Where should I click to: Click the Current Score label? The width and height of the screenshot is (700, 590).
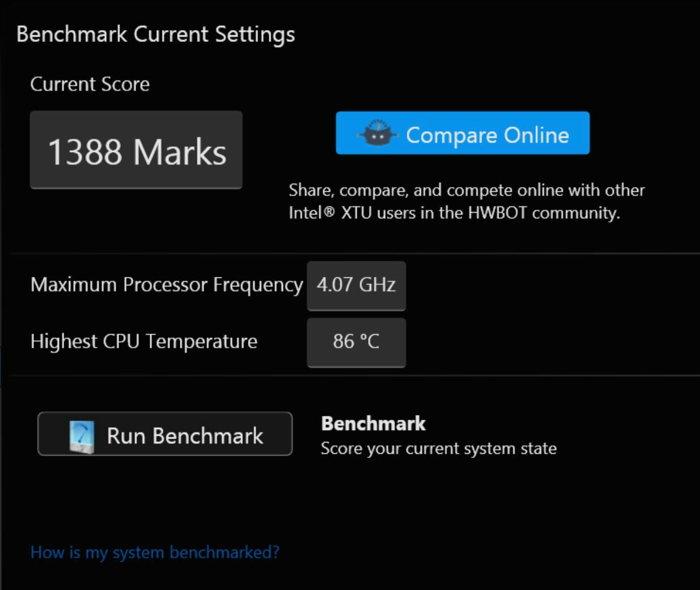click(90, 84)
